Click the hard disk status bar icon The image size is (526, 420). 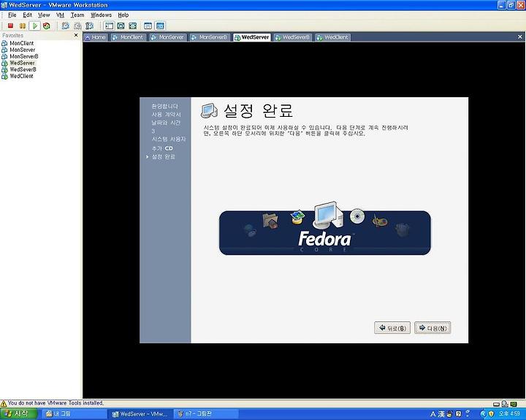pos(496,404)
